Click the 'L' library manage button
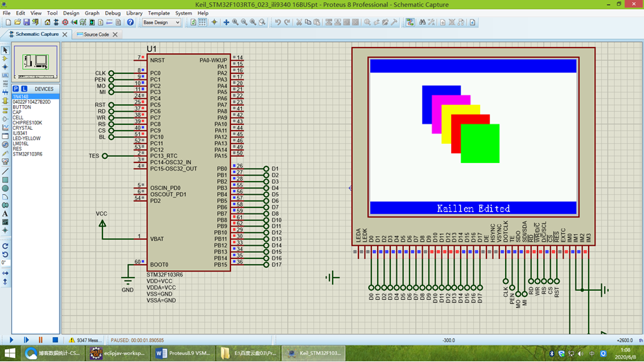 click(x=24, y=89)
